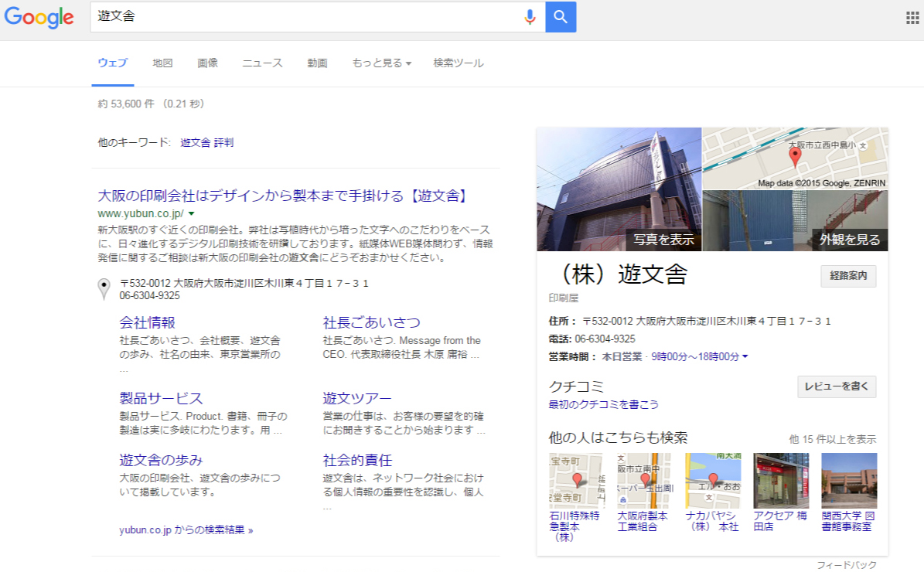Screen dimensions: 924x572
Task: Open the 大阪の印刷会社はデザインから製本まで result title
Action: 282,196
